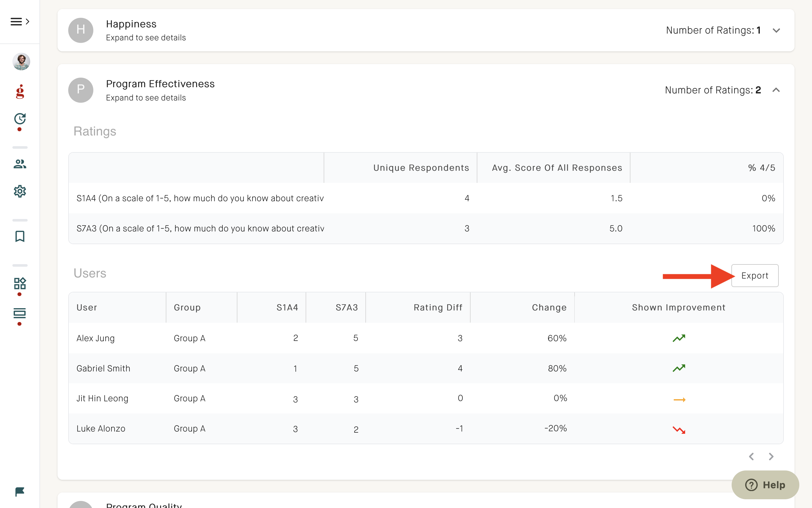Sort users by Group column header
The height and width of the screenshot is (508, 812).
coord(202,307)
